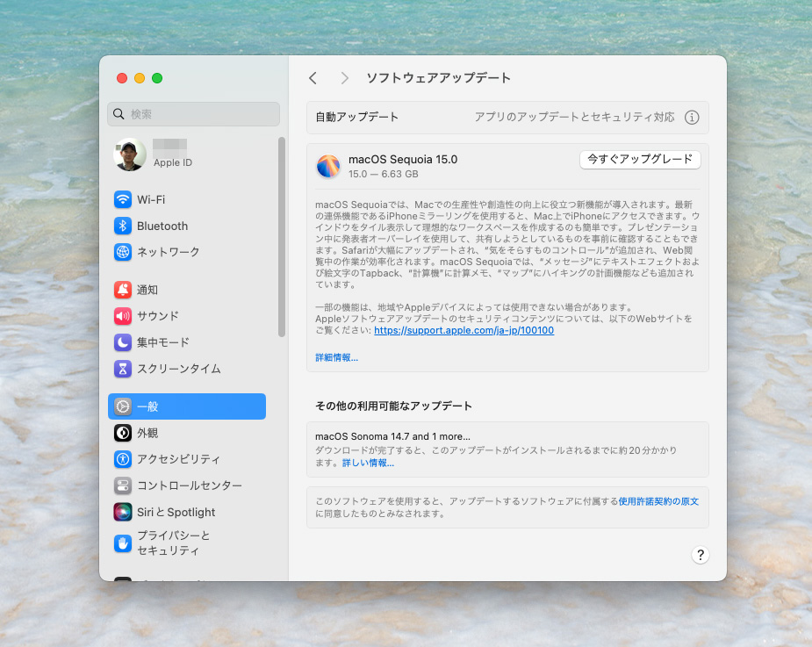This screenshot has height=647, width=812.
Task: Select 外観 label in sidebar
Action: coord(147,433)
